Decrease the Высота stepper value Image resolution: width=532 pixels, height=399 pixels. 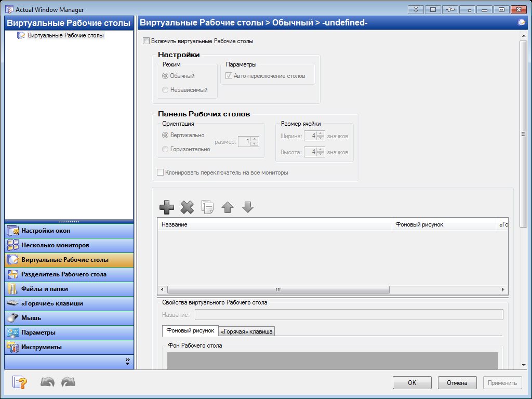(x=321, y=154)
